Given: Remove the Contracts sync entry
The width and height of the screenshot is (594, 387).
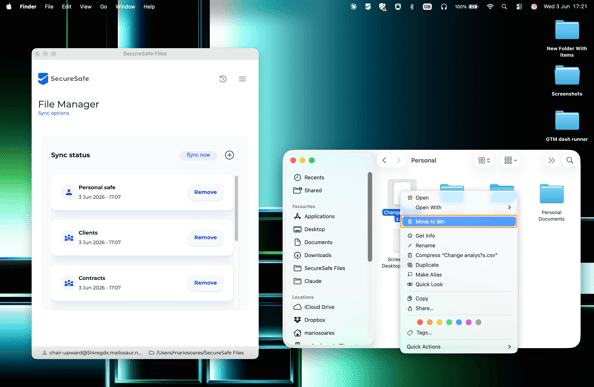Looking at the screenshot, I should [x=205, y=283].
